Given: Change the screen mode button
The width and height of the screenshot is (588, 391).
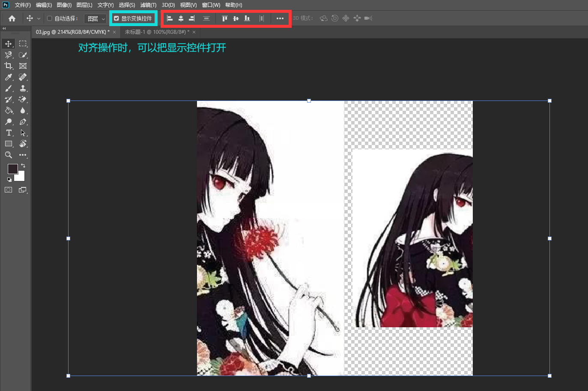Looking at the screenshot, I should click(x=23, y=190).
